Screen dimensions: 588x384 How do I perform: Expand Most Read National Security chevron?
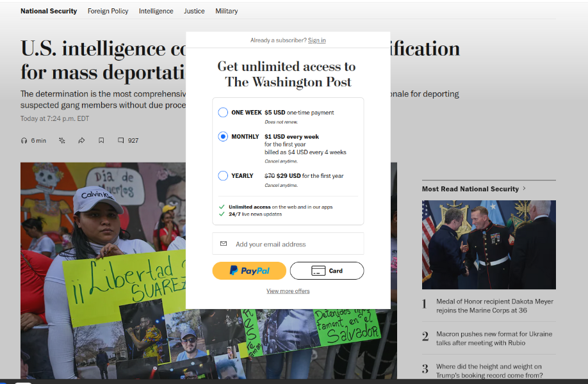[x=524, y=188]
